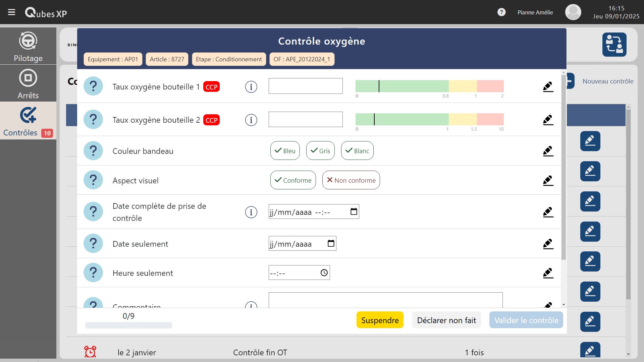Image resolution: width=644 pixels, height=362 pixels.
Task: Click info icon for Date complète de prise
Action: [x=251, y=212]
